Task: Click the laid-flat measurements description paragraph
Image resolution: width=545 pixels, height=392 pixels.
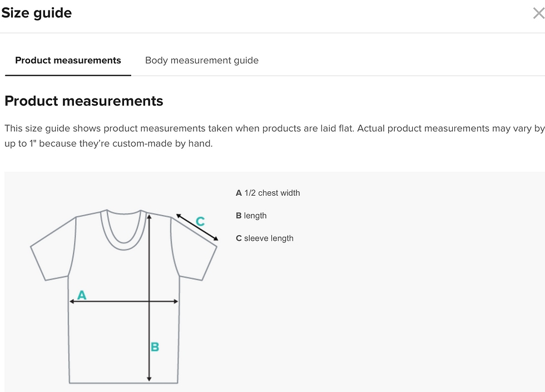Action: (x=274, y=128)
